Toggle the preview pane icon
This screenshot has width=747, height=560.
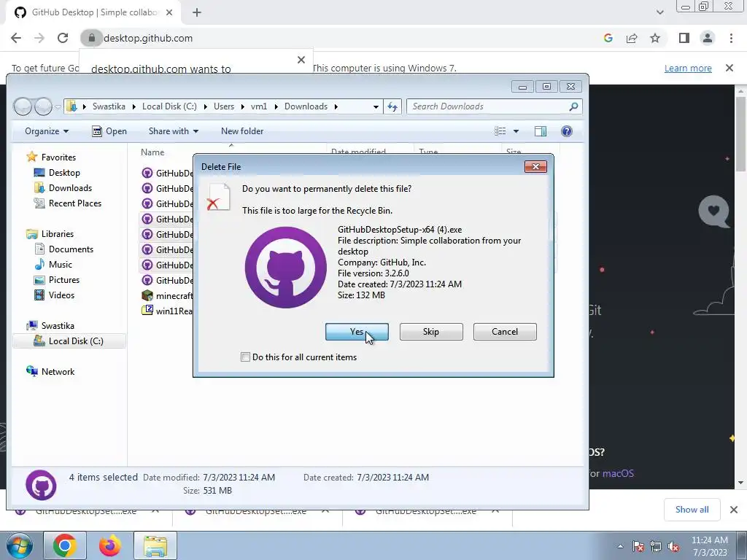541,131
